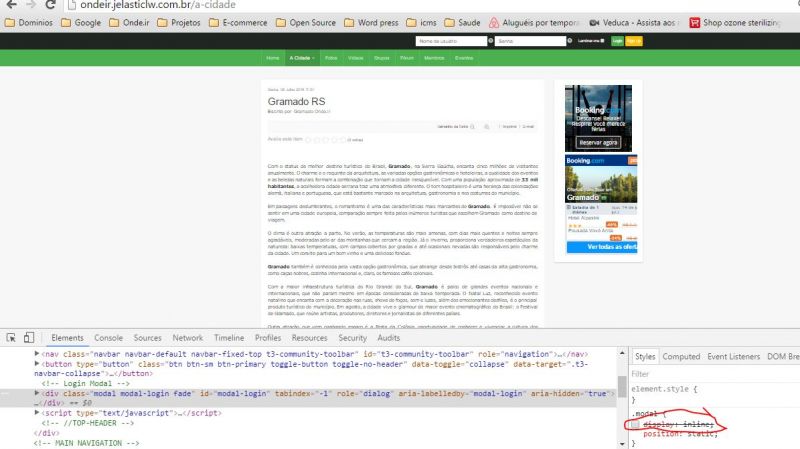Switch to the Elements tab
Screen dimensions: 800x449
(x=67, y=338)
